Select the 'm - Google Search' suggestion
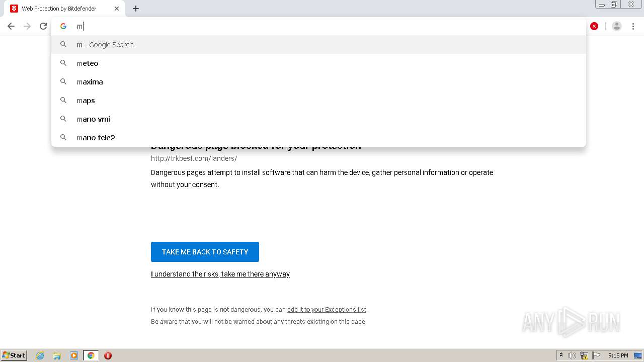This screenshot has height=362, width=644. coord(318,45)
